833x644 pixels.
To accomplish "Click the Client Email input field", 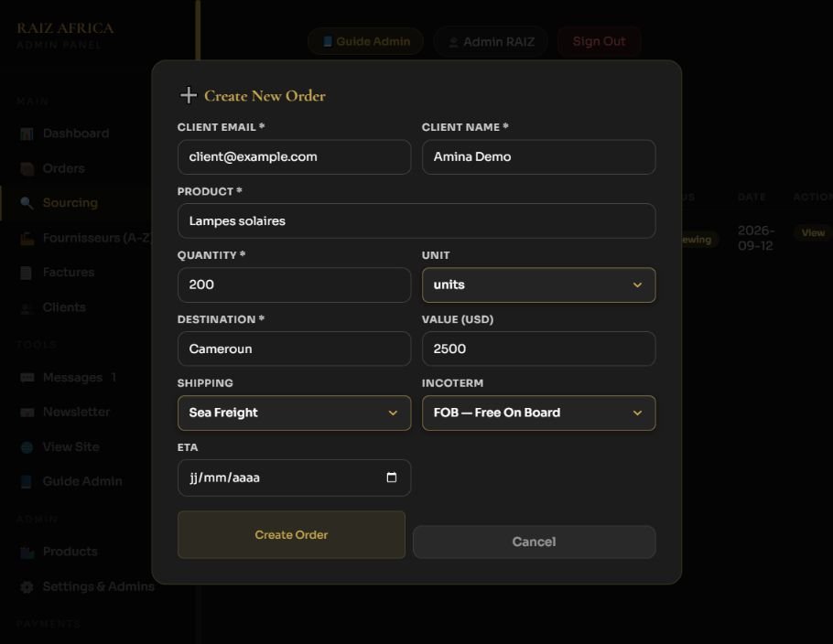I will coord(295,157).
